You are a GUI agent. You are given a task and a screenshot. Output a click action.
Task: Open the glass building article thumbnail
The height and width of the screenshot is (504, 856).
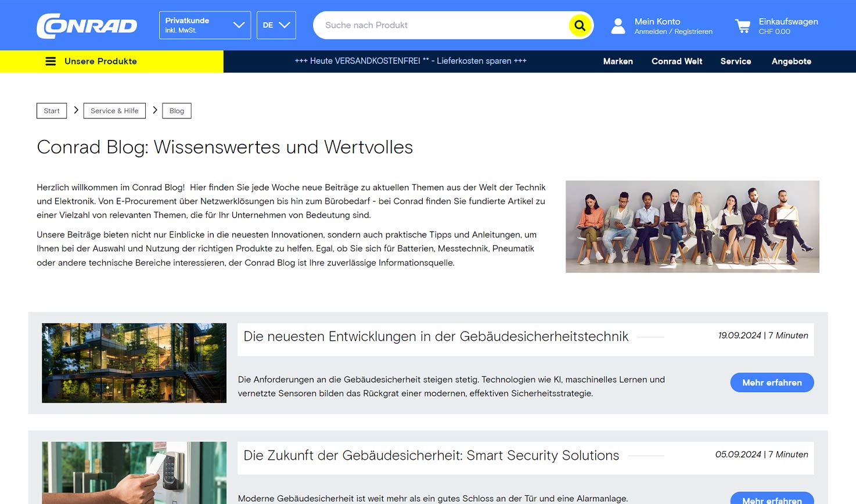pos(134,362)
